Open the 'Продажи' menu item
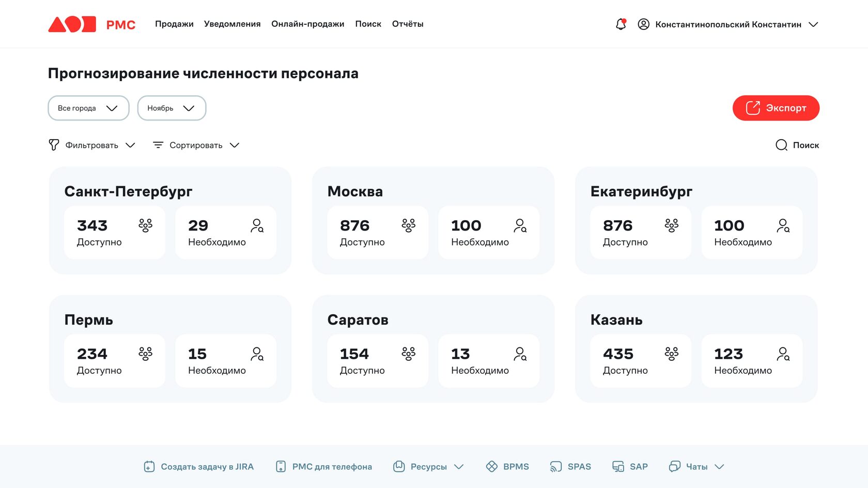The width and height of the screenshot is (868, 488). [x=174, y=24]
